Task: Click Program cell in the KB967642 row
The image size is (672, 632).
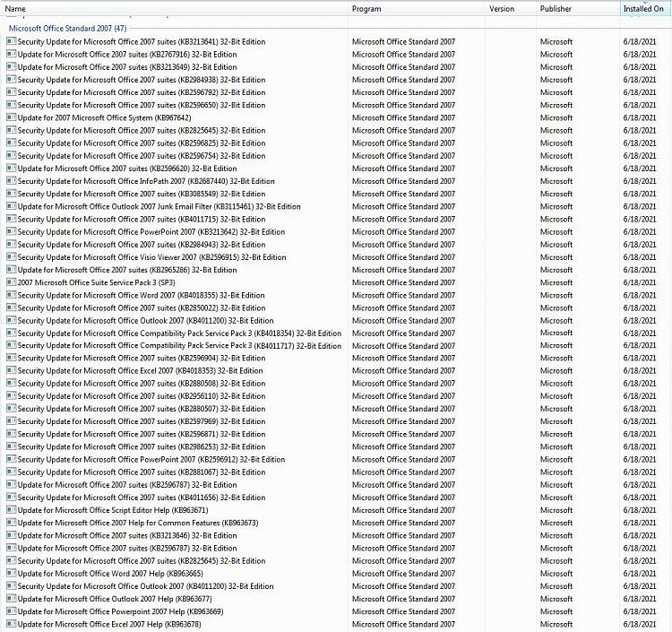Action: (403, 117)
